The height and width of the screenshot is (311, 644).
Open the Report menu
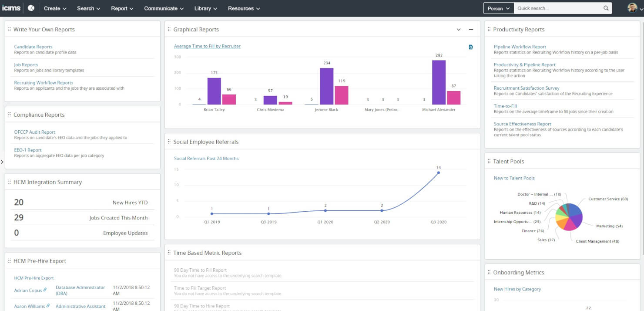click(x=122, y=8)
